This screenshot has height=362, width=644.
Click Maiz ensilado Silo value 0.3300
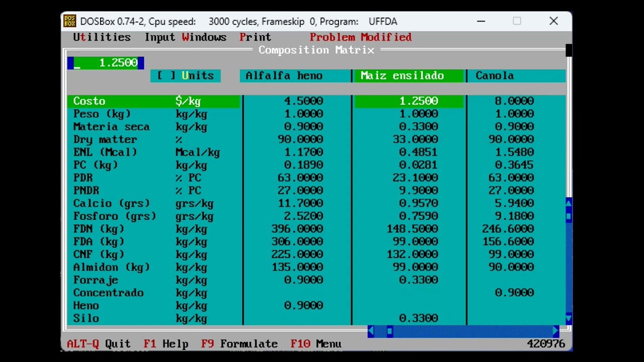tap(419, 318)
